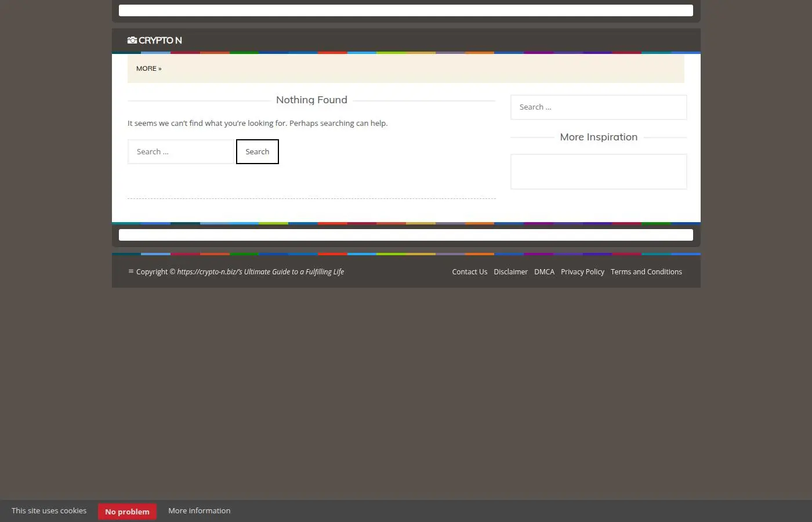Focus the sidebar Search field
Viewport: 812px width, 522px height.
point(599,107)
